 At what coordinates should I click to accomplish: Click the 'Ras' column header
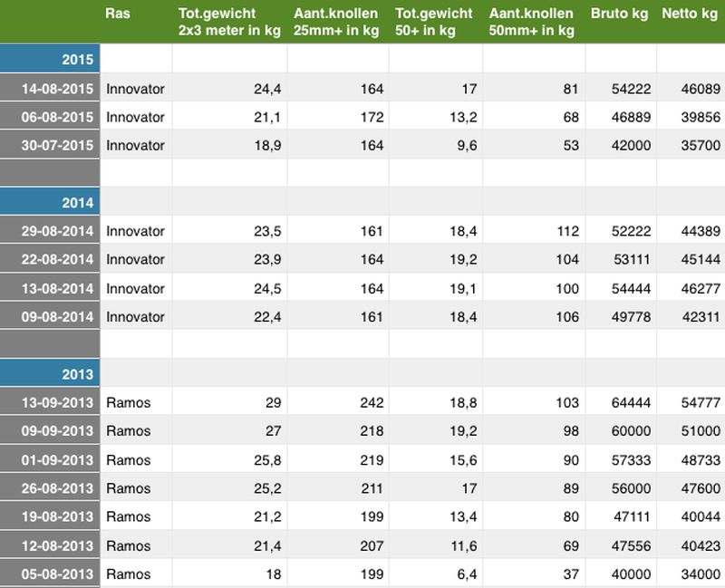(x=117, y=14)
